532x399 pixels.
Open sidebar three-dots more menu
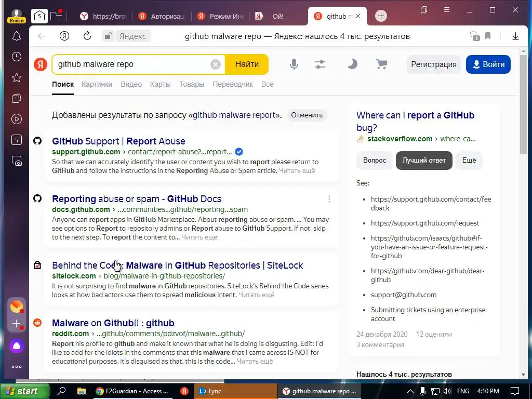pos(16,367)
